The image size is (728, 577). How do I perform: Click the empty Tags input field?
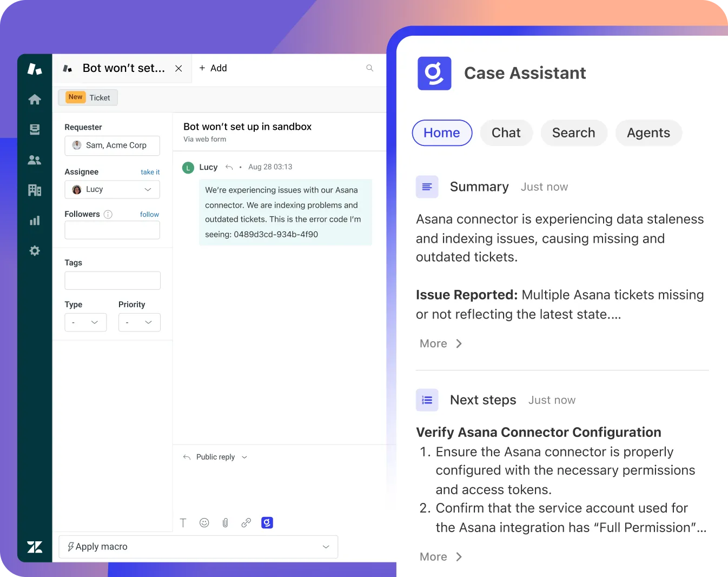point(112,281)
